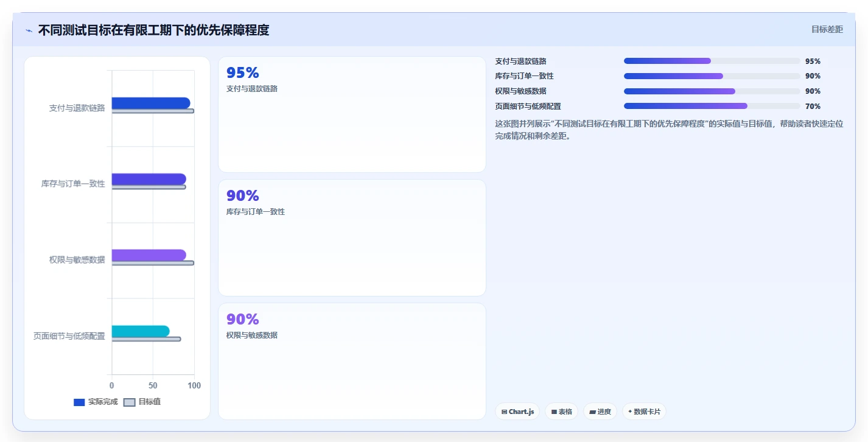The height and width of the screenshot is (442, 868).
Task: Click 库存与订单一致性 label in progress list
Action: pos(524,76)
